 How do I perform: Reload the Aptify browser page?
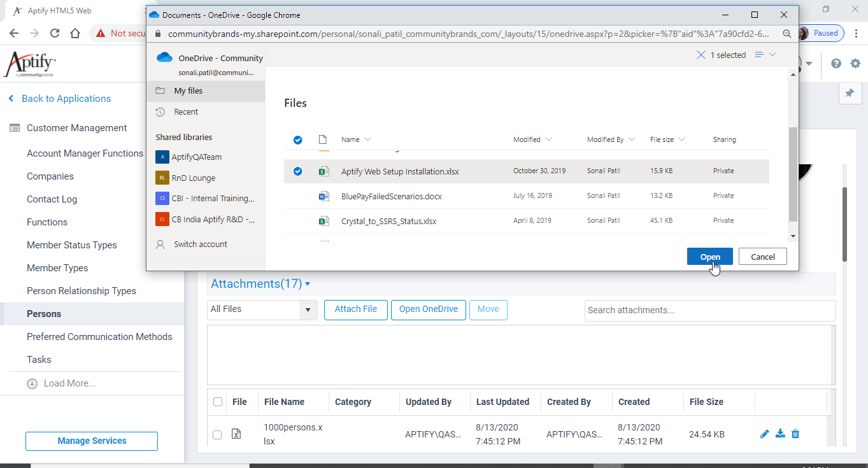click(55, 33)
